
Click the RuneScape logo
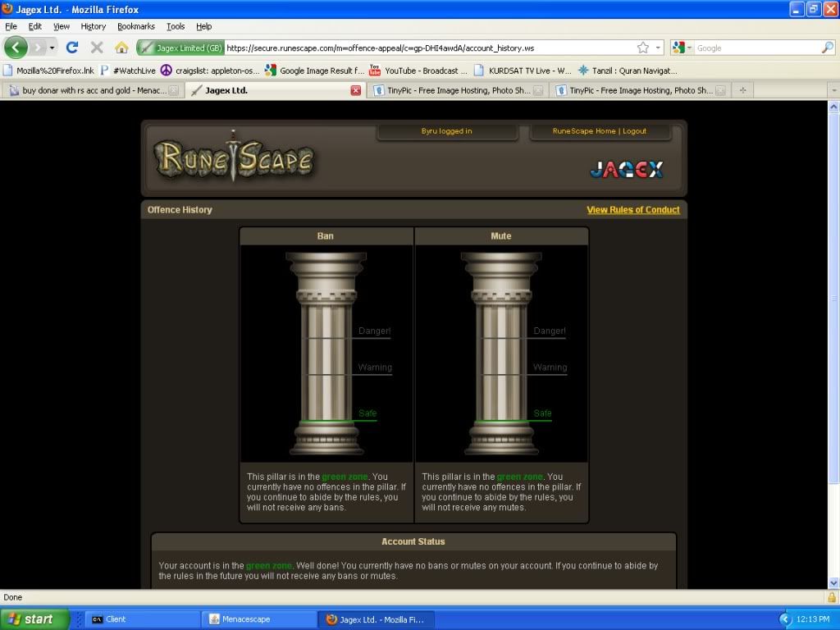(x=234, y=157)
